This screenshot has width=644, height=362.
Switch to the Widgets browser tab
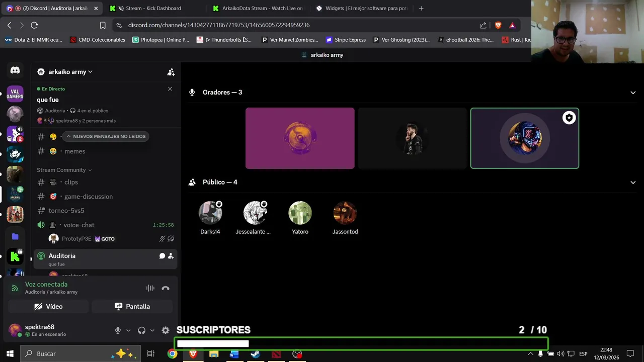tap(361, 8)
